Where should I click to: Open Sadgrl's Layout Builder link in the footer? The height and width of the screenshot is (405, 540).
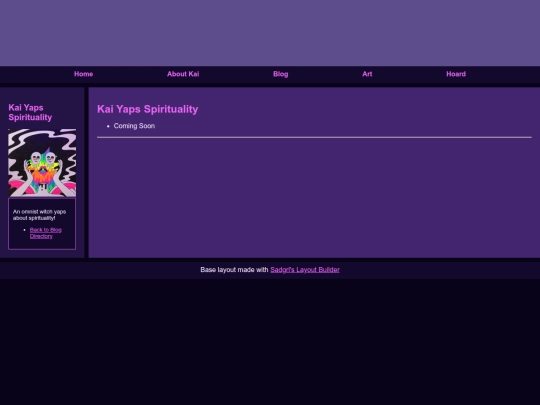(x=305, y=270)
